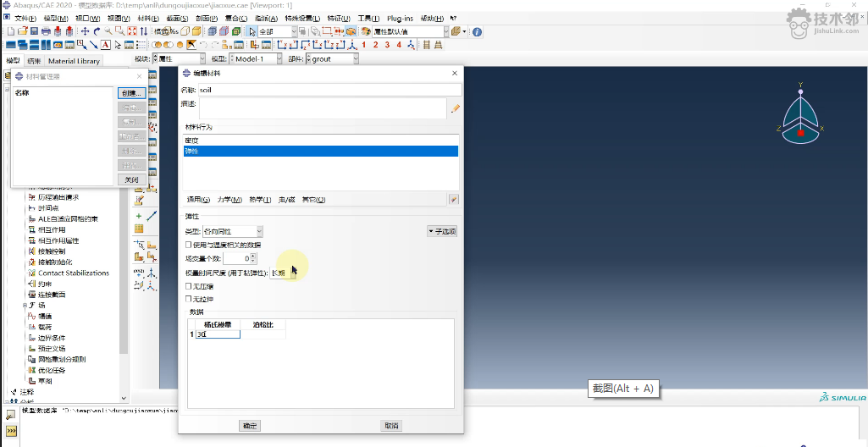This screenshot has height=447, width=868.
Task: Open the grout part dropdown
Action: (x=332, y=58)
